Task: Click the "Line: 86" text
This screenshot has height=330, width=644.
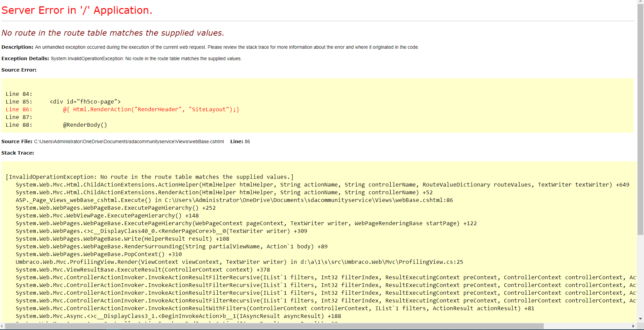Action: 240,141
